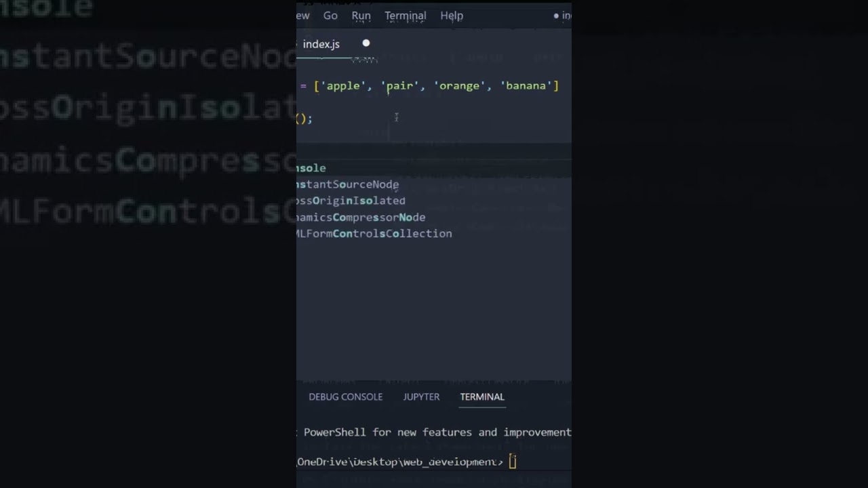Choose the crossOriginIsolated autocomplete suggestion
The width and height of the screenshot is (868, 488).
[x=434, y=201]
